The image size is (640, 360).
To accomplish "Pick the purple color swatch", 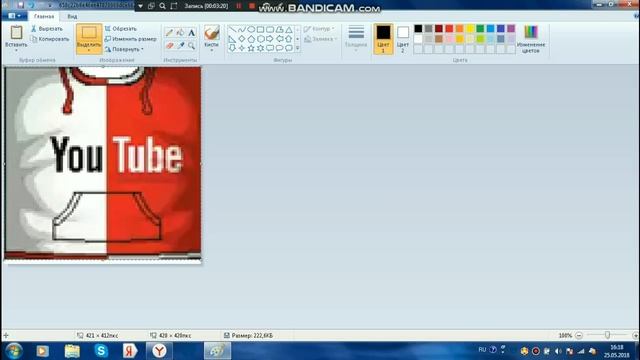I will tap(511, 28).
